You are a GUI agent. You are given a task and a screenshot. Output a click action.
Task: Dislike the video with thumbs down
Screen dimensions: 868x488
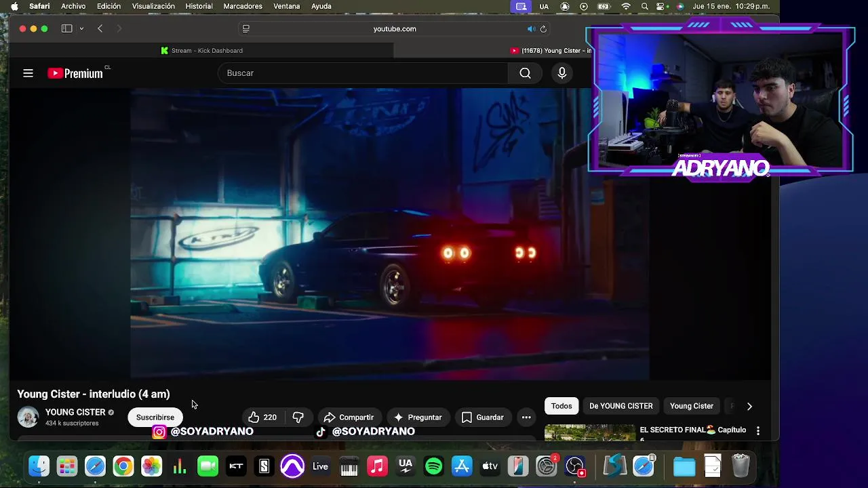coord(298,418)
